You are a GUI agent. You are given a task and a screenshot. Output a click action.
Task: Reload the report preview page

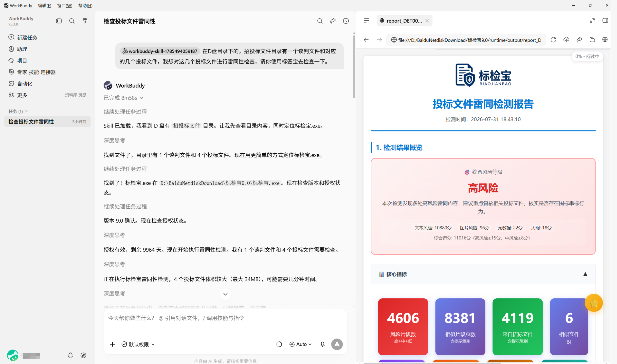[553, 40]
